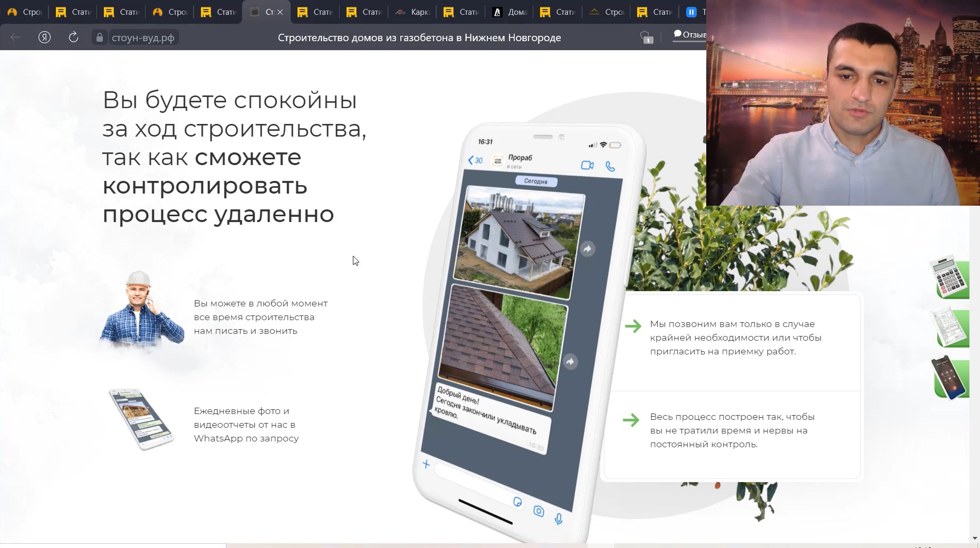980x548 pixels.
Task: Click the blue plus icon in chat mockup
Action: point(426,464)
